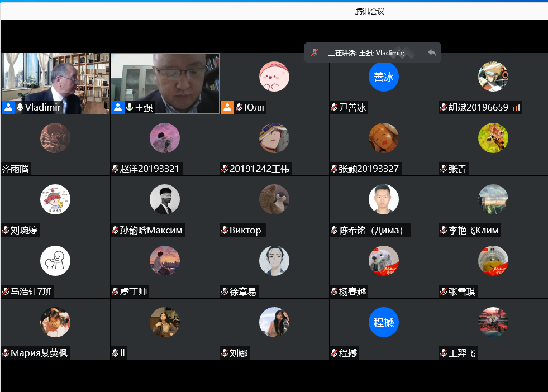Select 王强's video tile

pos(165,78)
